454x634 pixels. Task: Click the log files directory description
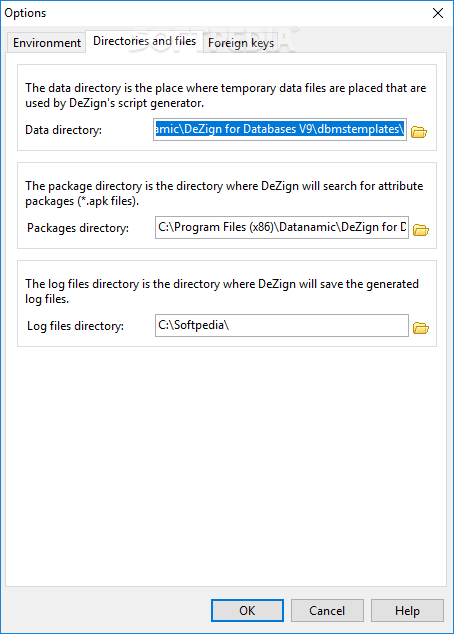pos(222,291)
